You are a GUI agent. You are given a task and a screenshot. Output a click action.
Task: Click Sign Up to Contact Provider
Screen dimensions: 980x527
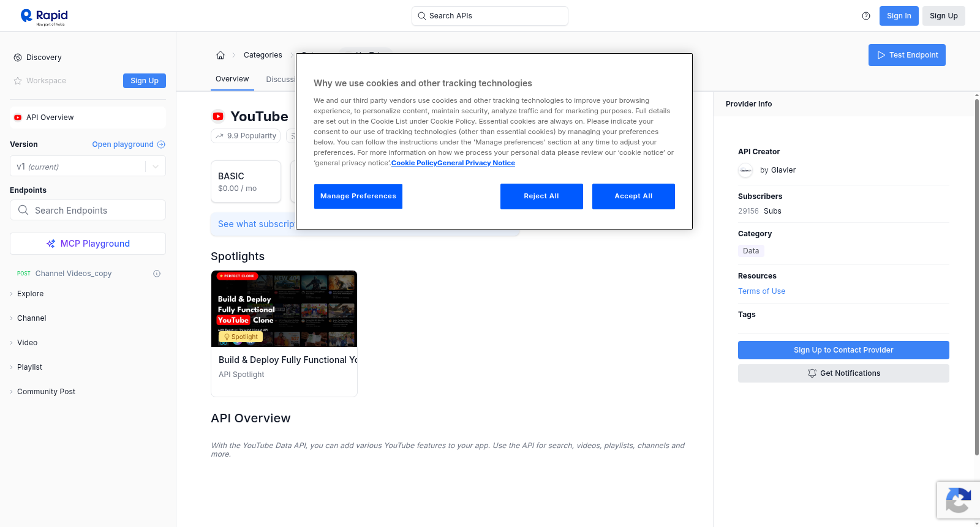point(843,350)
